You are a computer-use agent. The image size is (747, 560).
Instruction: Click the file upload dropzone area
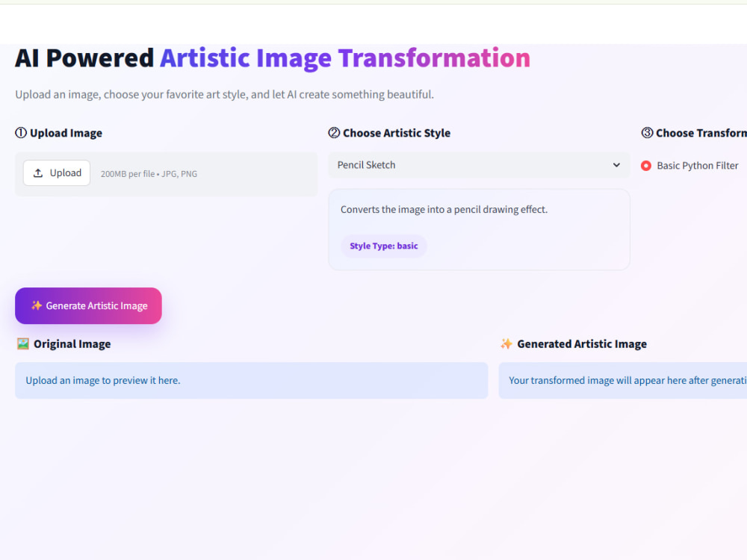167,174
